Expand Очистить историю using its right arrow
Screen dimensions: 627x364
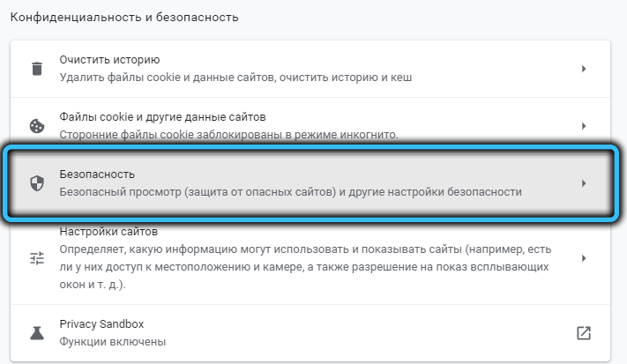click(x=584, y=69)
